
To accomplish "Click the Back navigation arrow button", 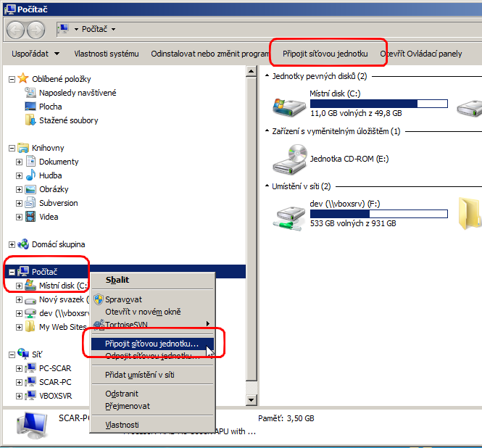I will (x=16, y=30).
